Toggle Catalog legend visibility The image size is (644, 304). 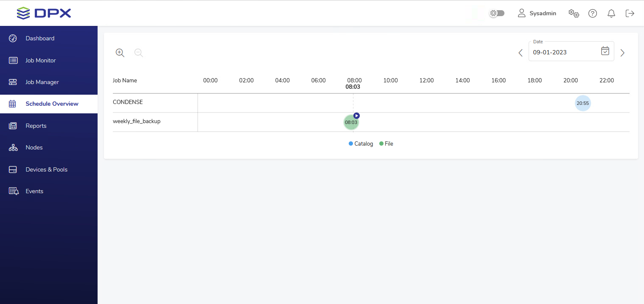pyautogui.click(x=361, y=144)
